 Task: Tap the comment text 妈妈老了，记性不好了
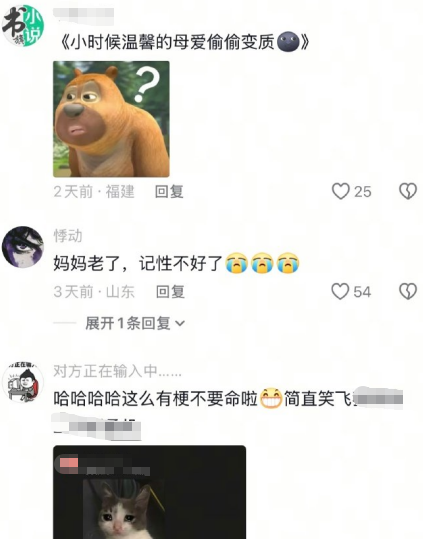pos(138,263)
